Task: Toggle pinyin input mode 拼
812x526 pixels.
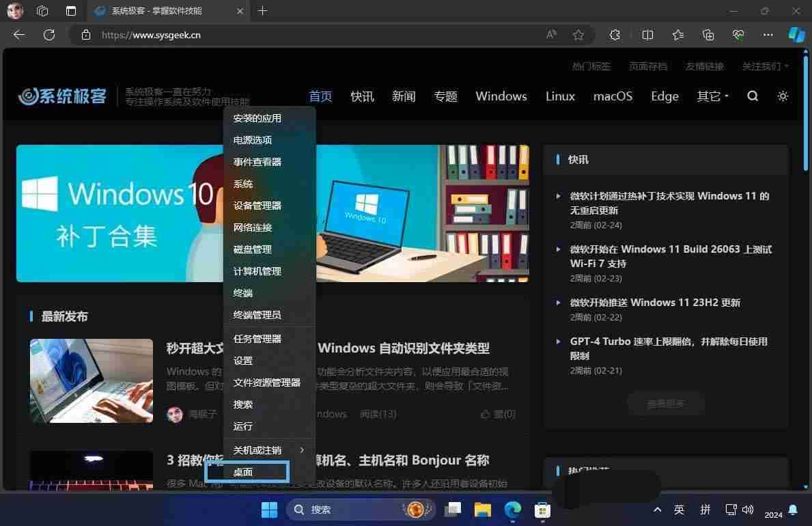Action: coord(705,510)
